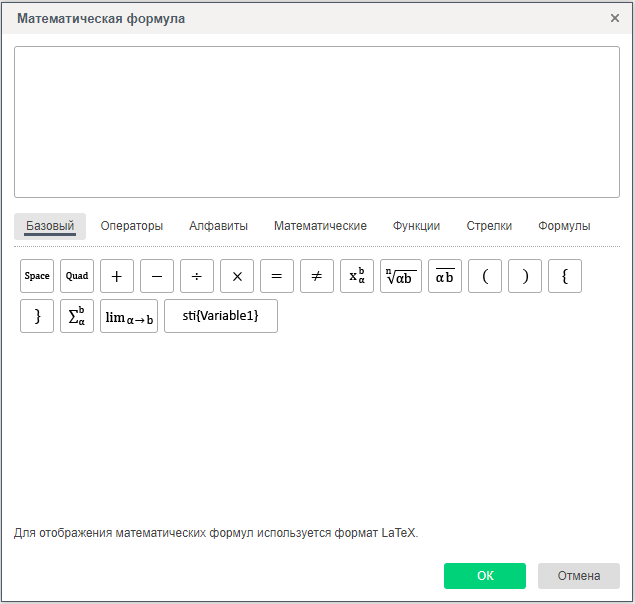
Task: Open the Алфавиты tab
Action: [218, 226]
